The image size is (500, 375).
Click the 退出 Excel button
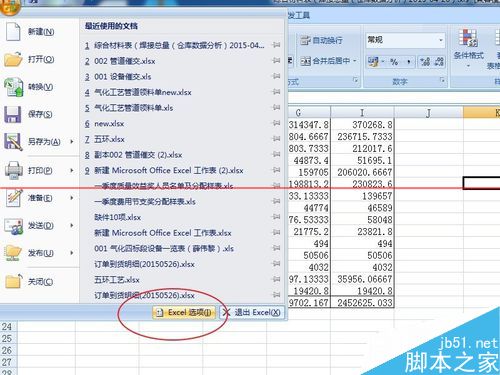252,313
